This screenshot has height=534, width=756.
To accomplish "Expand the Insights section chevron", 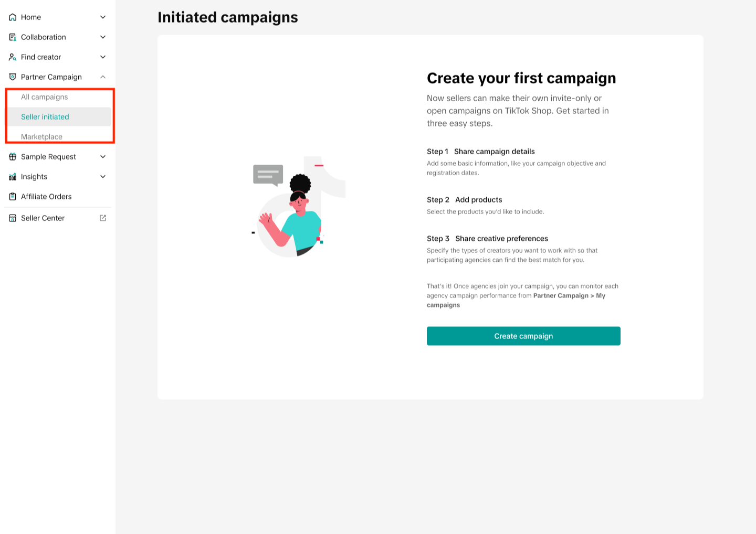I will [103, 177].
